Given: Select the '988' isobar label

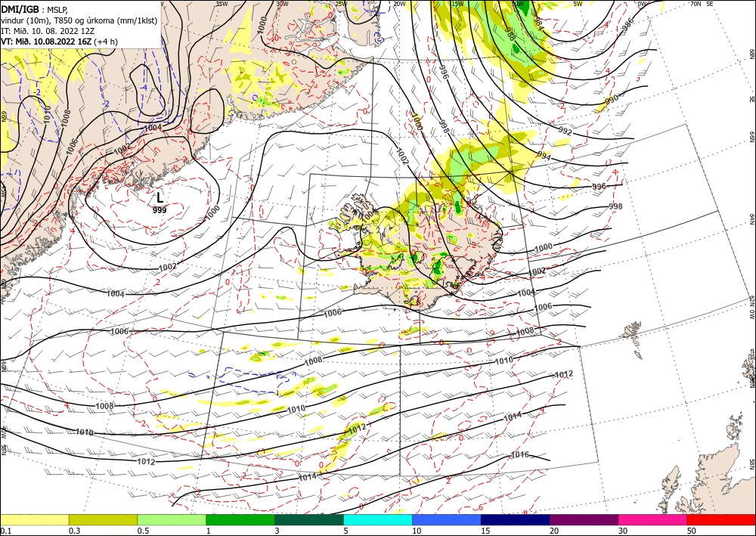Looking at the screenshot, I should point(510,33).
